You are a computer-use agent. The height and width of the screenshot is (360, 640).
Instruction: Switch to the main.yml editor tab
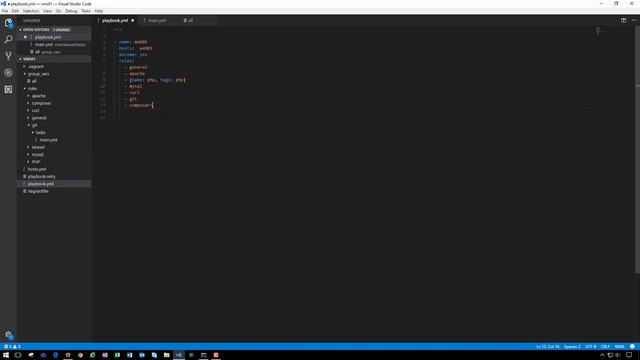[158, 20]
